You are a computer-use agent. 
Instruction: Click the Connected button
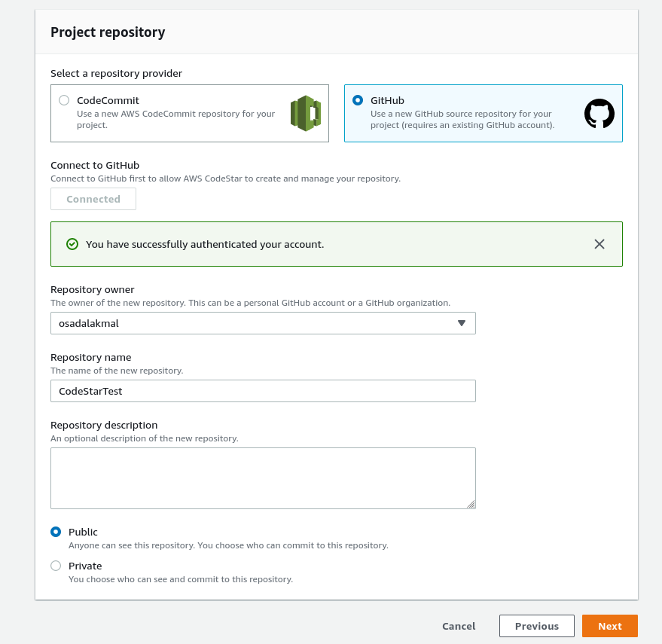pyautogui.click(x=93, y=199)
